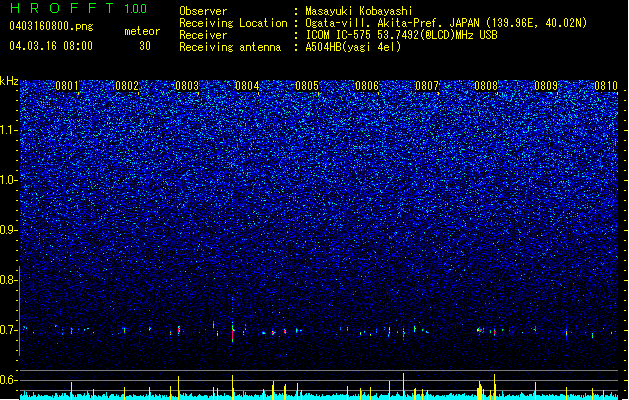Click the 0805 time marker
Screen dimensions: 629x400
(x=307, y=86)
